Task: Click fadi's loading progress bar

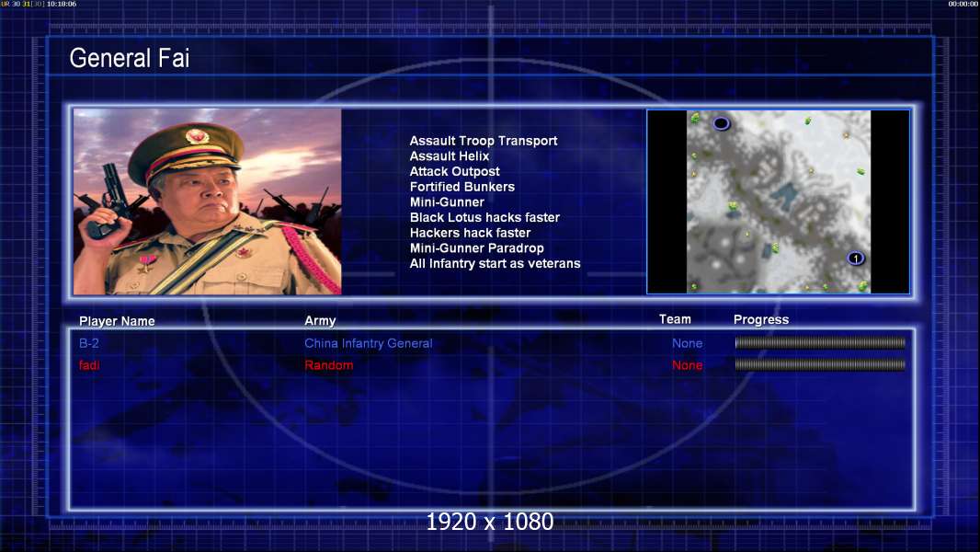Action: click(820, 364)
